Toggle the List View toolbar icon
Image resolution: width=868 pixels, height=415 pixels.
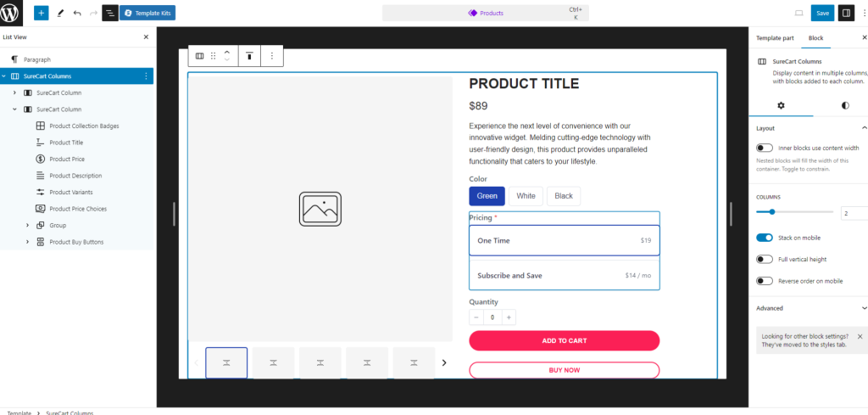pos(110,13)
